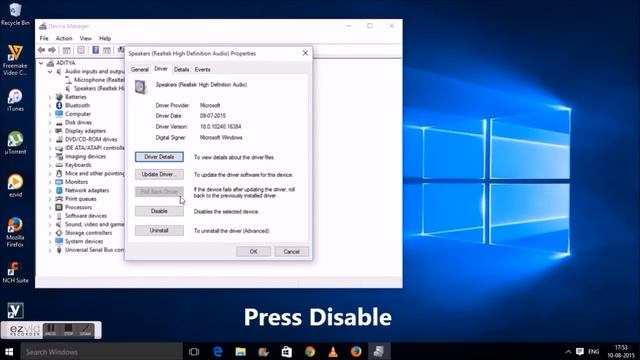
Task: Click the Speakers icon in the Properties dialog
Action: [x=140, y=87]
